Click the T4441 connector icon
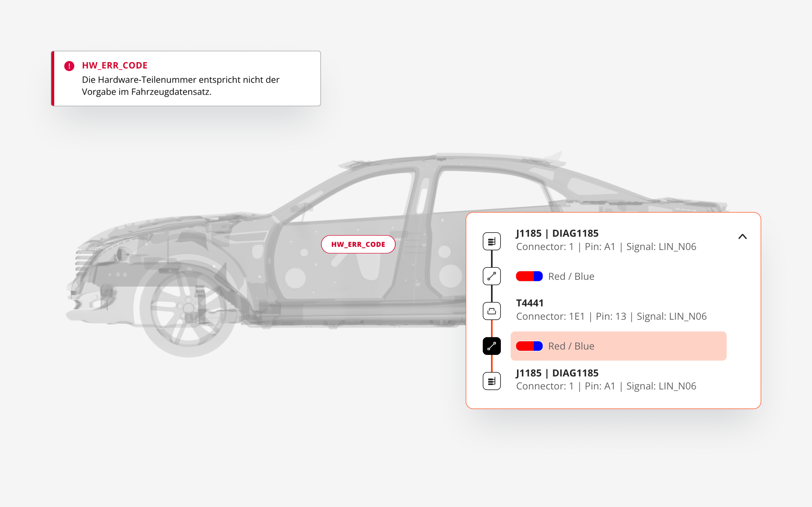 492,311
